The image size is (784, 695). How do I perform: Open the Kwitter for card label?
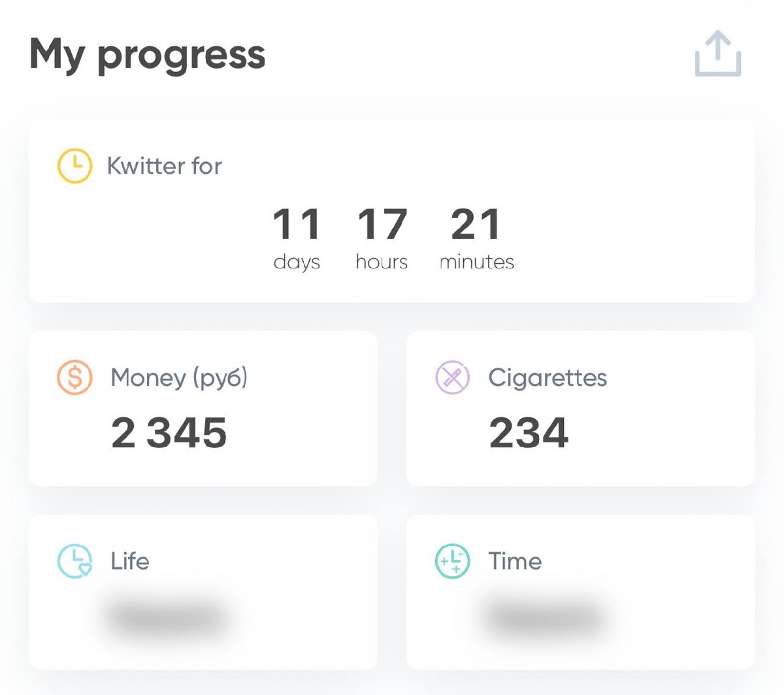click(164, 166)
